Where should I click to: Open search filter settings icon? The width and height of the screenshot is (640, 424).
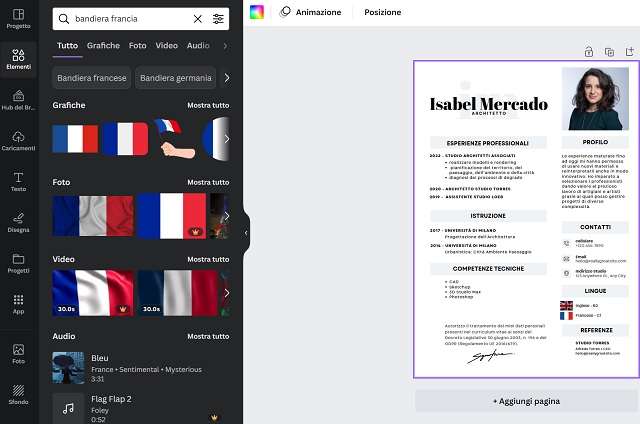pos(218,19)
